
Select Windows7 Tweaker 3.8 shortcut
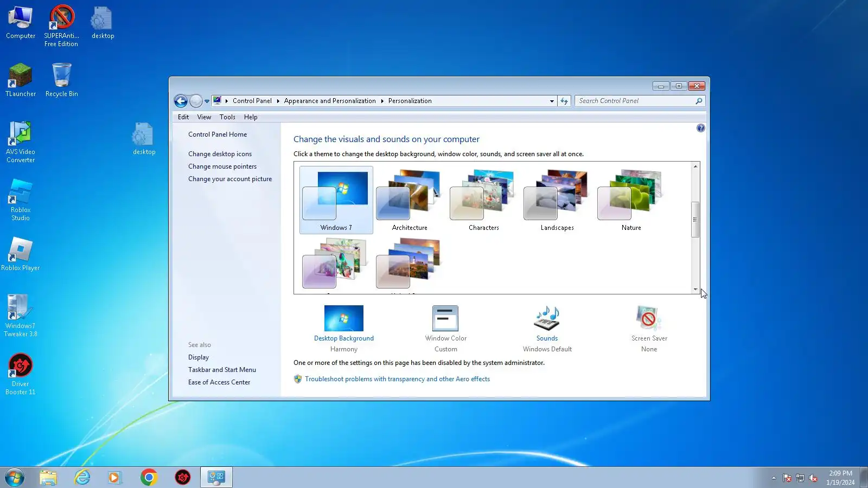click(x=21, y=316)
